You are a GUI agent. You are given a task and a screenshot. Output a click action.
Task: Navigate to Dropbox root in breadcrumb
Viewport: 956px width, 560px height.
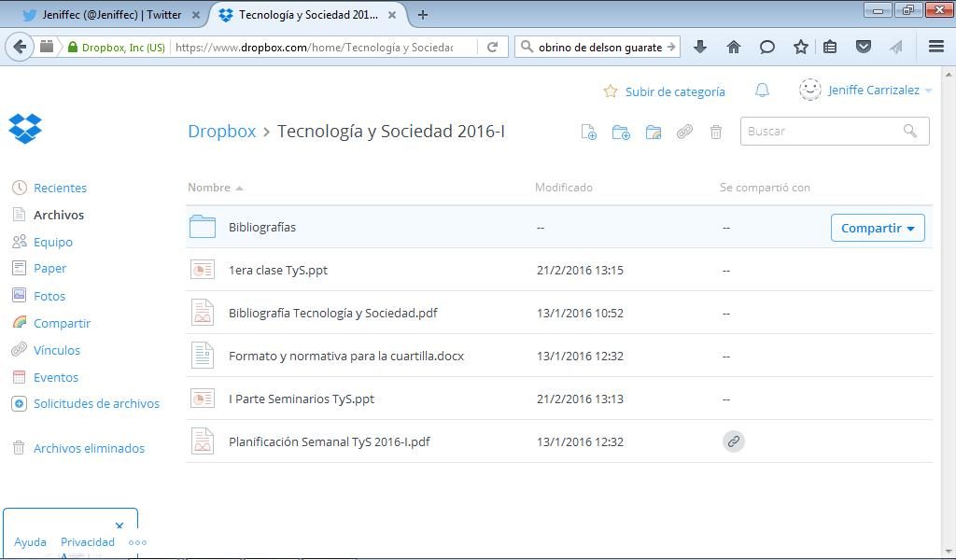tap(221, 132)
